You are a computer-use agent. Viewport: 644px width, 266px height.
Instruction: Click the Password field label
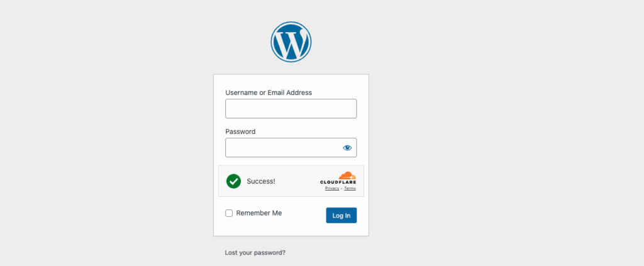point(240,132)
